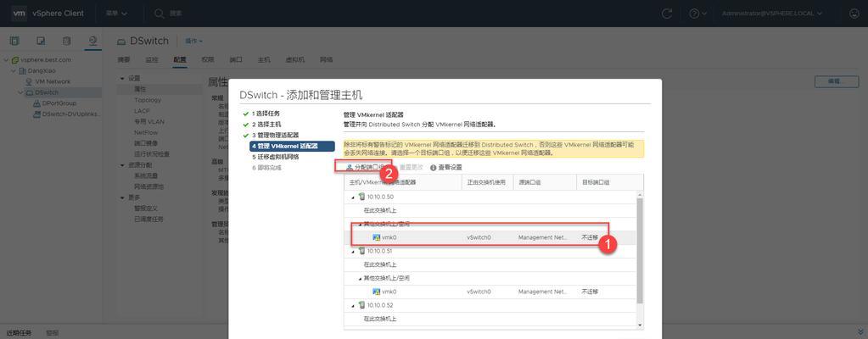This screenshot has height=339, width=868.
Task: Select VM Network in the inventory tree
Action: (x=53, y=81)
